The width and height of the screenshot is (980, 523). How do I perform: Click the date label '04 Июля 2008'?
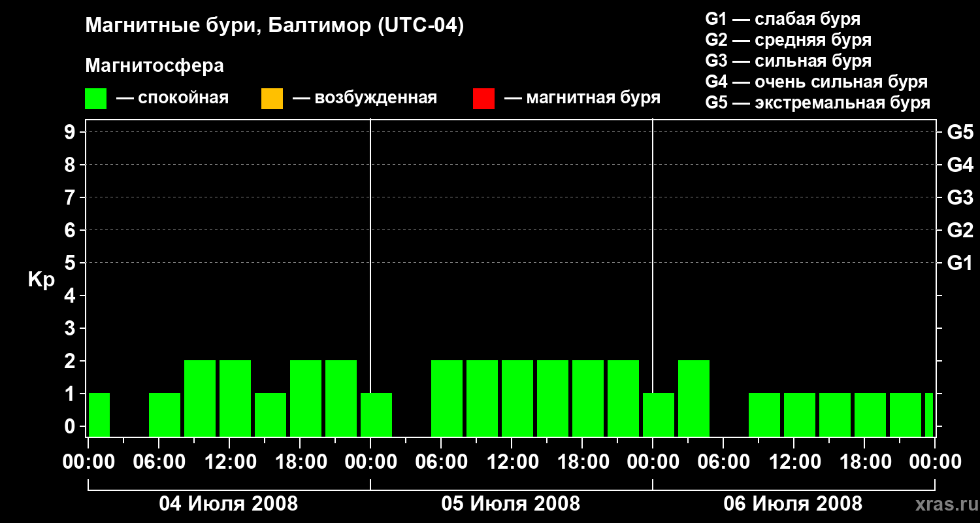click(229, 504)
